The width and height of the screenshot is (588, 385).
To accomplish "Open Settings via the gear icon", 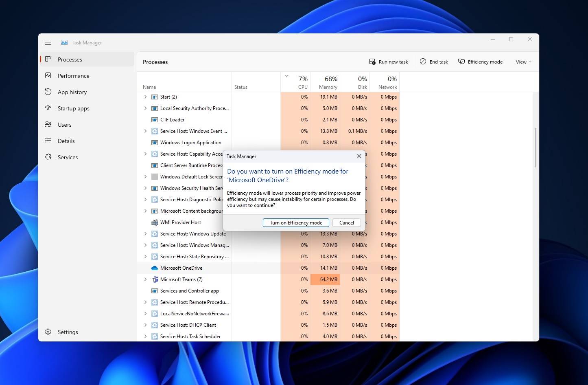I will pyautogui.click(x=48, y=332).
